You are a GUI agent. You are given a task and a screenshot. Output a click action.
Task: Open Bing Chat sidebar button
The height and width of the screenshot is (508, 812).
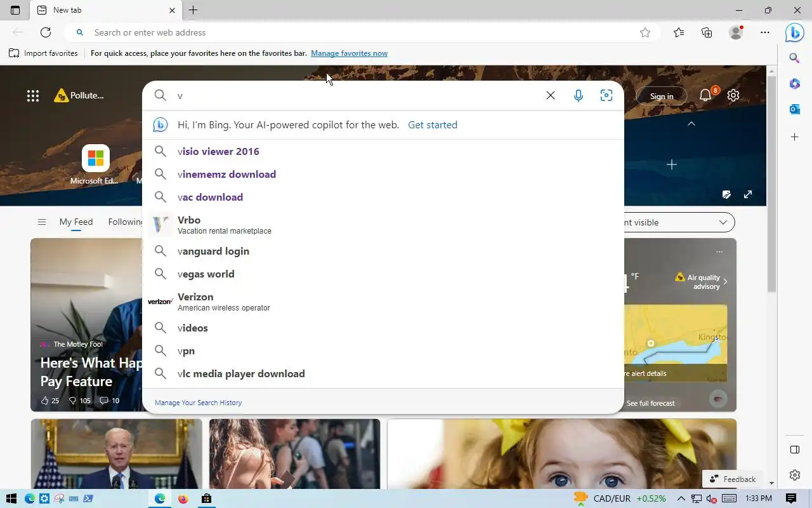point(794,32)
